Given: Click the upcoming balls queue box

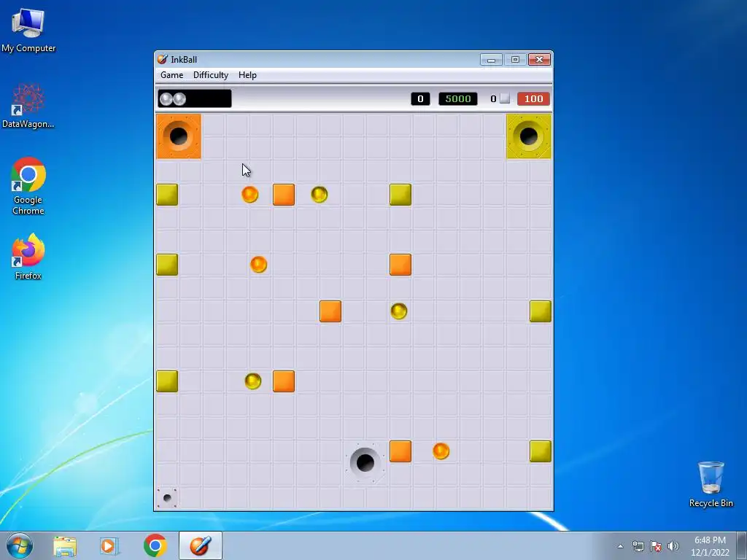Looking at the screenshot, I should click(x=195, y=98).
